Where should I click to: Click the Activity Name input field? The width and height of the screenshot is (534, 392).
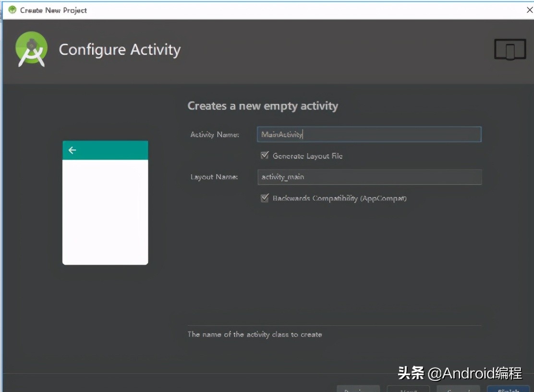click(x=369, y=135)
